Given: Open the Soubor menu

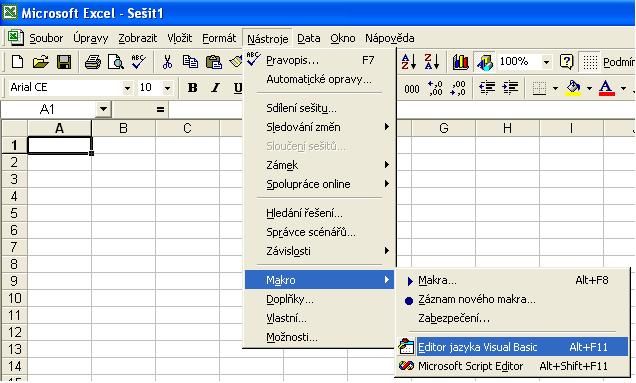Looking at the screenshot, I should pyautogui.click(x=46, y=38).
